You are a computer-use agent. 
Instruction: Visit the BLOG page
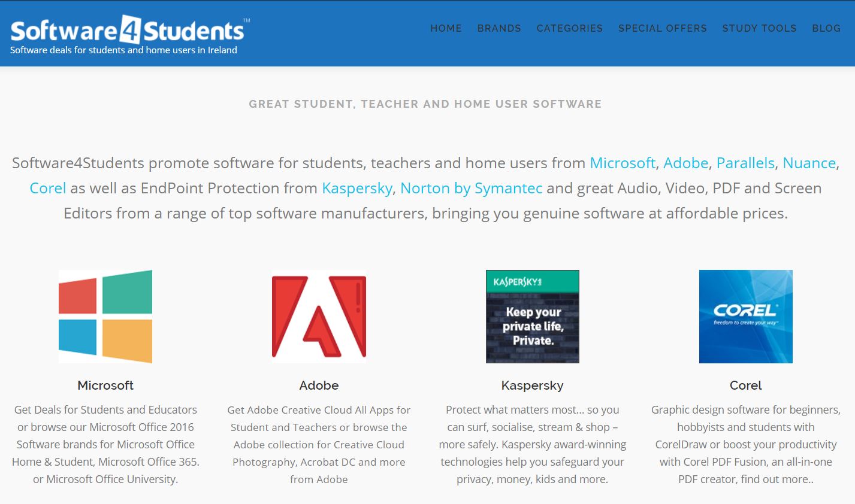coord(826,28)
